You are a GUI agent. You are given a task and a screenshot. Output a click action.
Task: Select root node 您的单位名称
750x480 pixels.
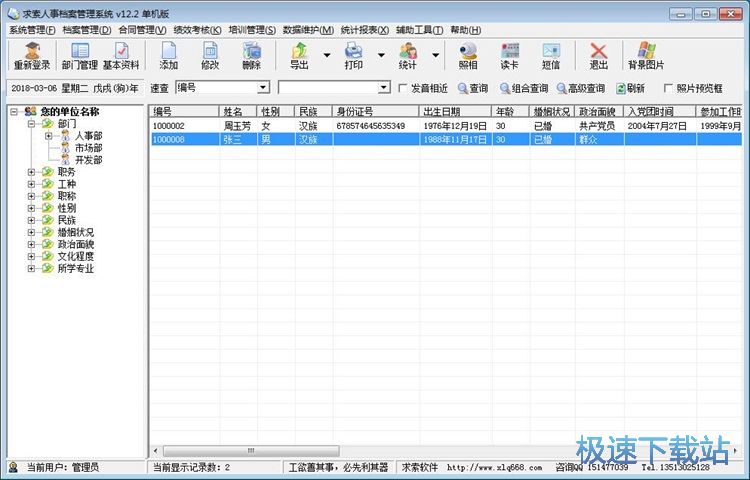tap(69, 112)
